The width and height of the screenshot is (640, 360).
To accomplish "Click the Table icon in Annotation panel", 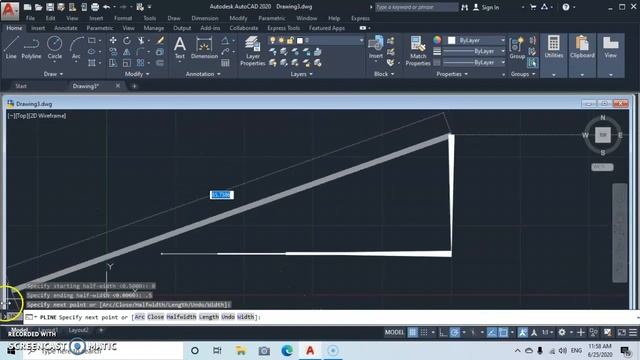I will (225, 63).
